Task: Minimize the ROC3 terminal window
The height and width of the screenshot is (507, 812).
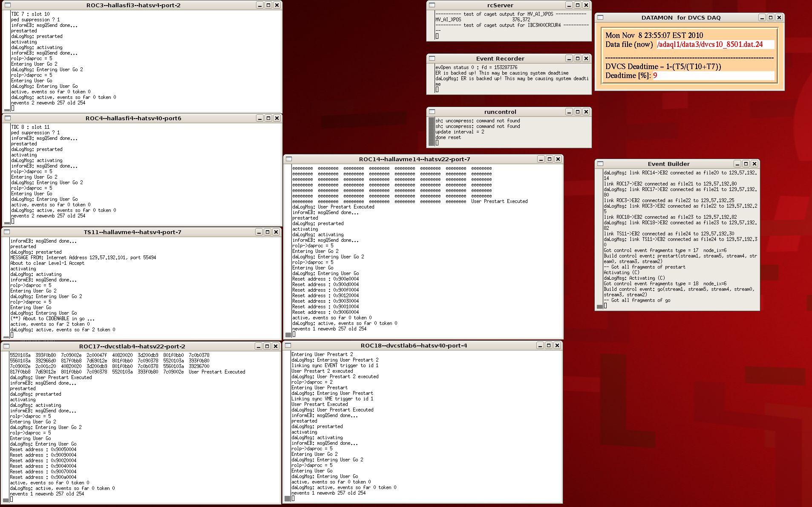Action: click(x=260, y=5)
